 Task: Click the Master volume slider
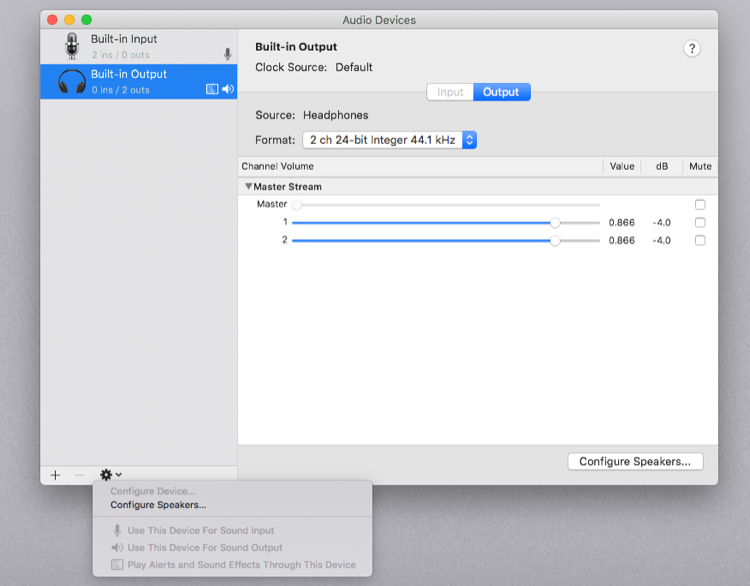click(x=446, y=205)
